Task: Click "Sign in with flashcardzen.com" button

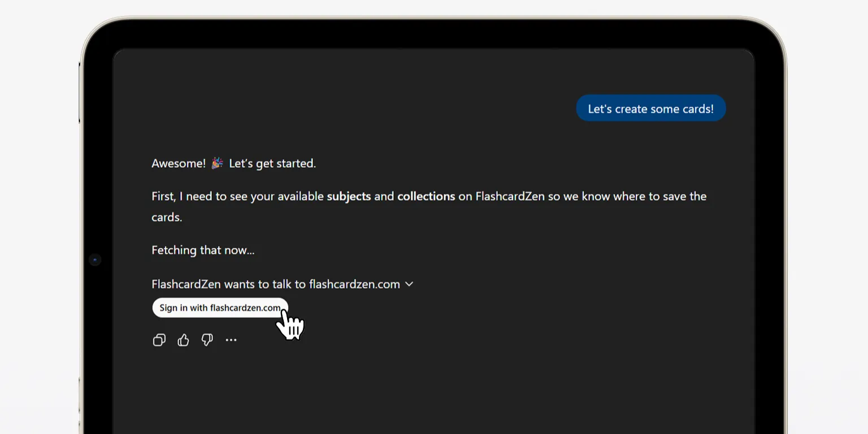Action: [x=220, y=308]
